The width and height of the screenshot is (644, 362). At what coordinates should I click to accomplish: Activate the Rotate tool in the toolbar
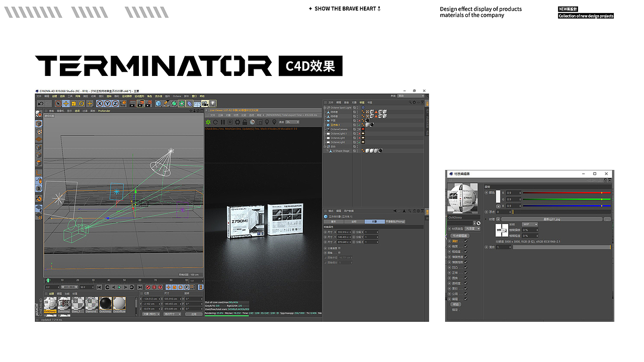pyautogui.click(x=82, y=104)
